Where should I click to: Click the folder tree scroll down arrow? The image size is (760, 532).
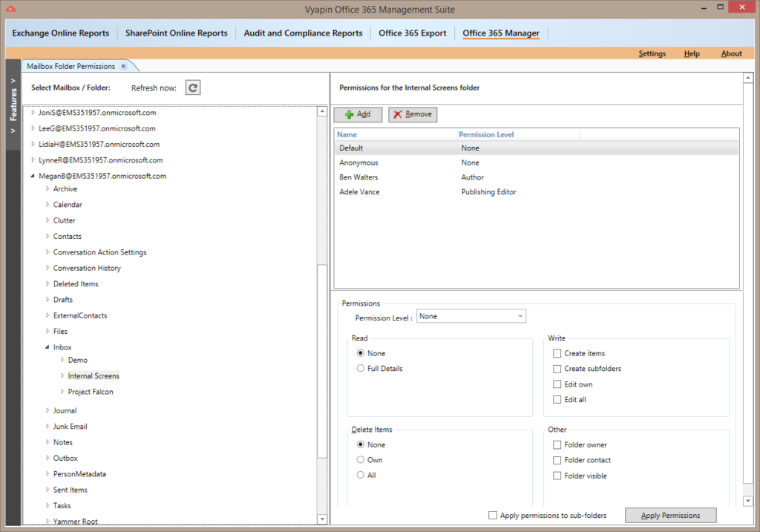coord(322,519)
